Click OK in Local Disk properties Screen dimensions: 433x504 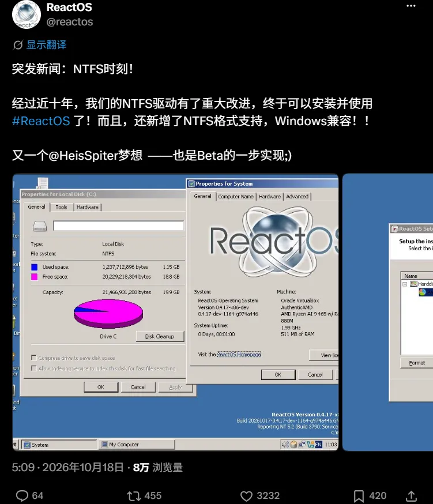101,387
